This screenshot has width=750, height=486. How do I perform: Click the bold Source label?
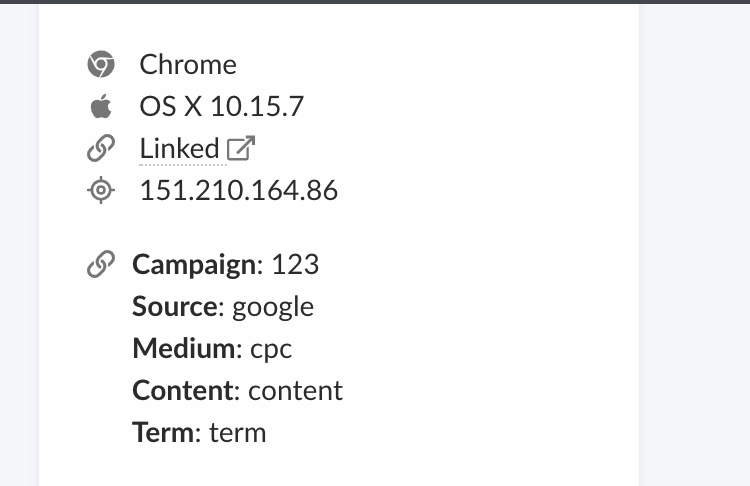click(x=175, y=307)
